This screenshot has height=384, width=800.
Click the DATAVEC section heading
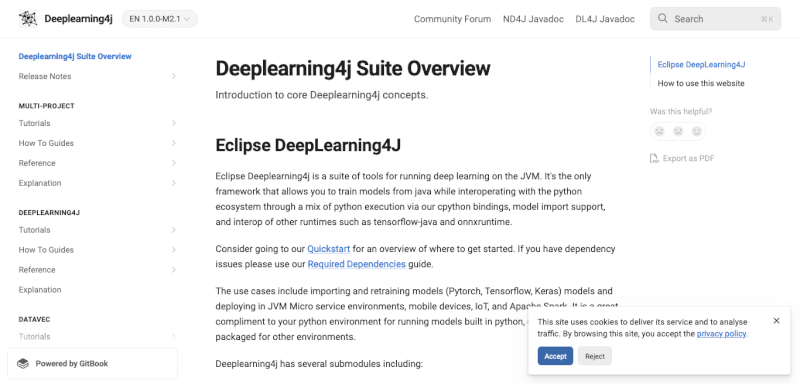tap(34, 320)
